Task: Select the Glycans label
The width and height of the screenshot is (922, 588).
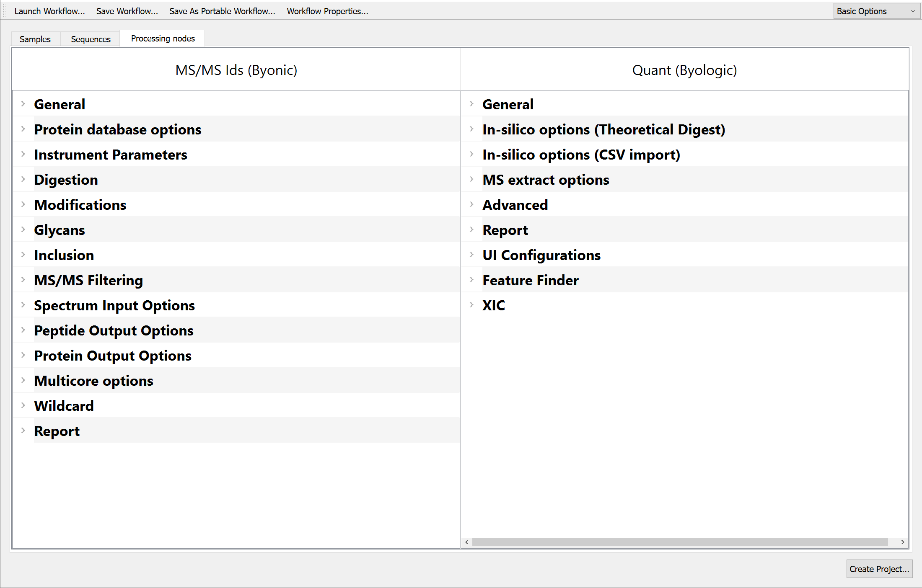Action: 60,230
